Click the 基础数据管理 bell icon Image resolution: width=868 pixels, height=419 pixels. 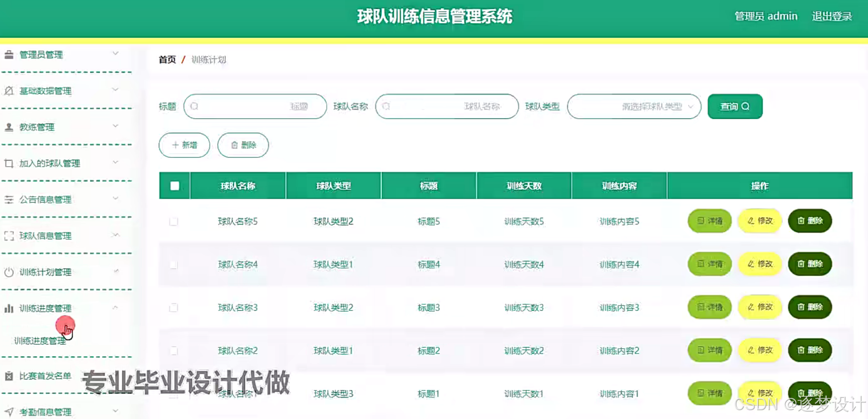pos(9,90)
